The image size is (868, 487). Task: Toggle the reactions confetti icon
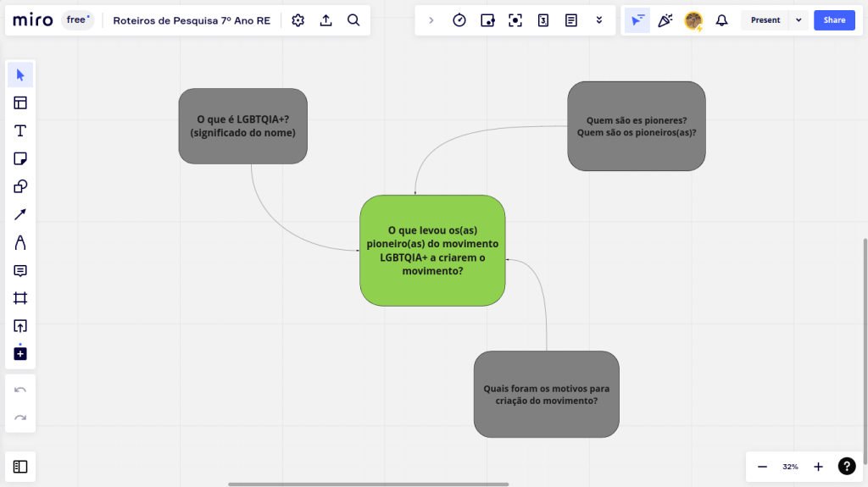(665, 20)
